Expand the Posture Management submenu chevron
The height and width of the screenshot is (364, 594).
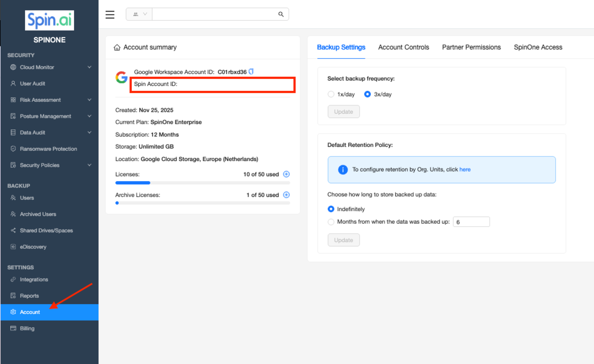tap(89, 116)
